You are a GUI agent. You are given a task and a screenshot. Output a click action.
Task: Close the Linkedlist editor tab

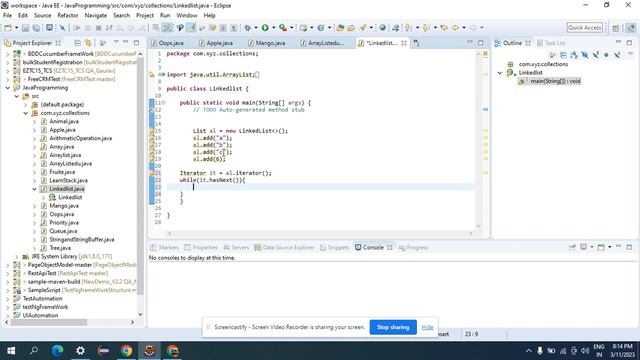click(x=404, y=43)
